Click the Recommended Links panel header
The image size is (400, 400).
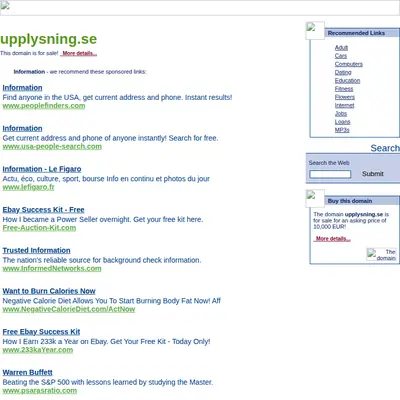(x=362, y=33)
